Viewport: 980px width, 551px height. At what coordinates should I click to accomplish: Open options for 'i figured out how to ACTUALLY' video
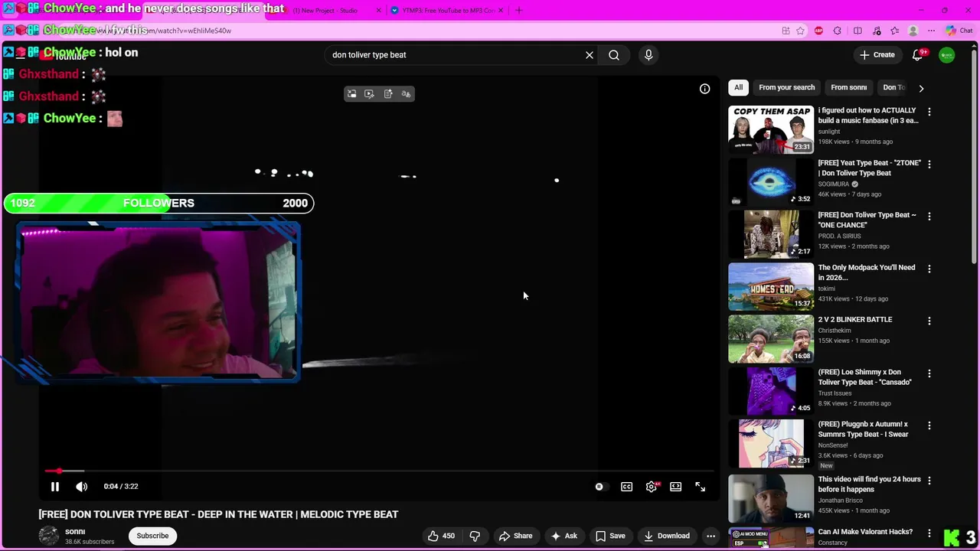(929, 112)
